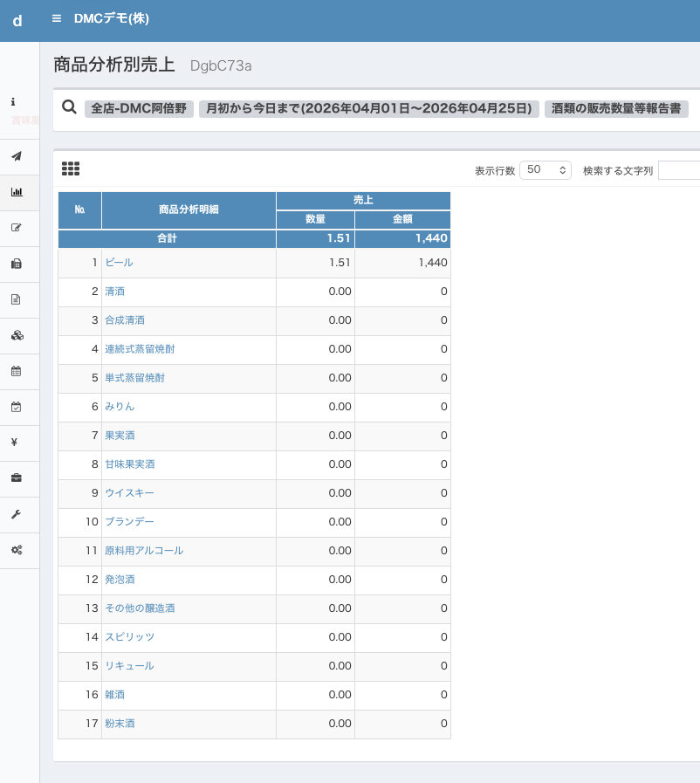
Task: Open the paper plane sidebar menu
Action: click(16, 156)
